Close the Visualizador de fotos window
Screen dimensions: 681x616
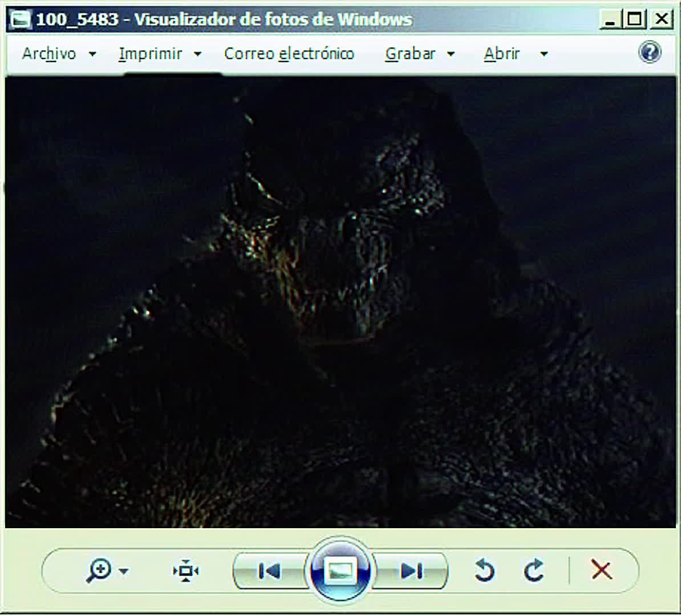click(662, 19)
